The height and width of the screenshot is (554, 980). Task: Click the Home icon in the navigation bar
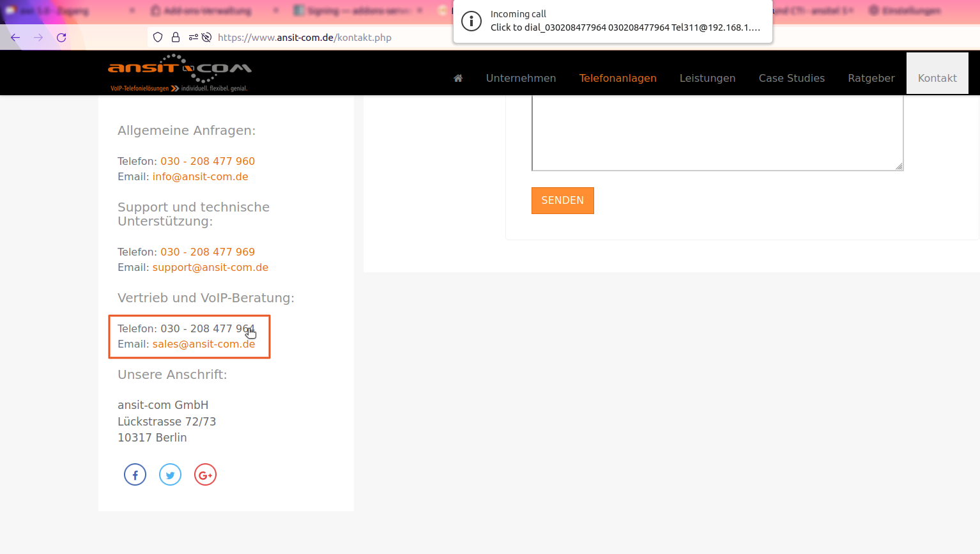[457, 77]
